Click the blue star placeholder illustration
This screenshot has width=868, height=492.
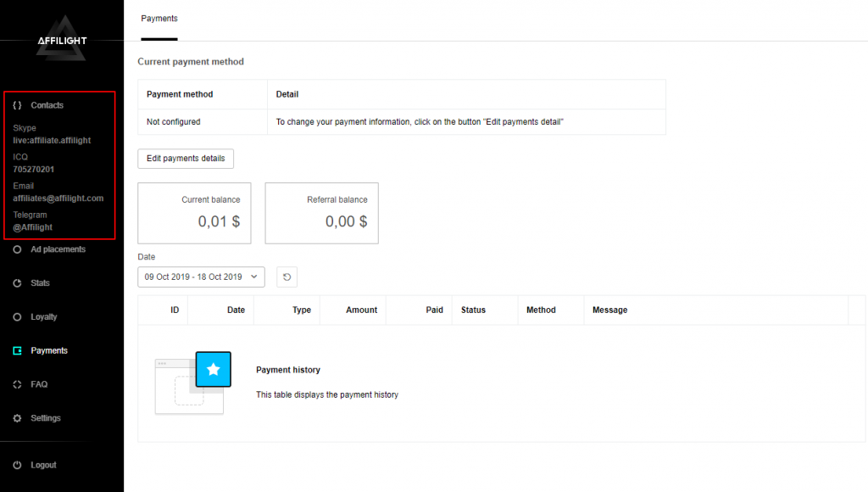point(213,369)
